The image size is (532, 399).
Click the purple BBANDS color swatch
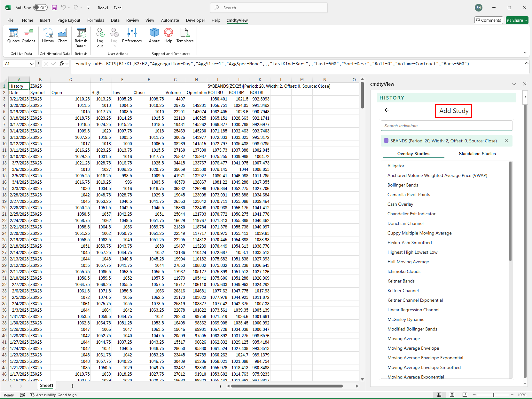386,140
